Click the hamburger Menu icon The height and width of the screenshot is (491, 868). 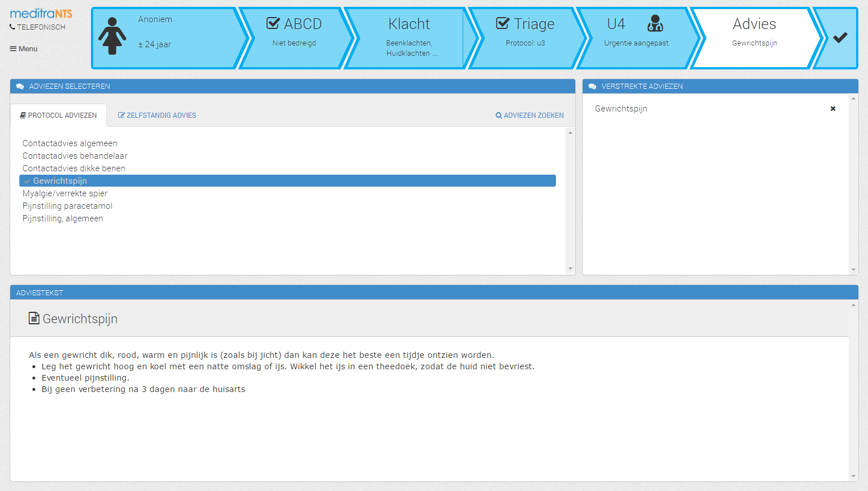pos(13,49)
